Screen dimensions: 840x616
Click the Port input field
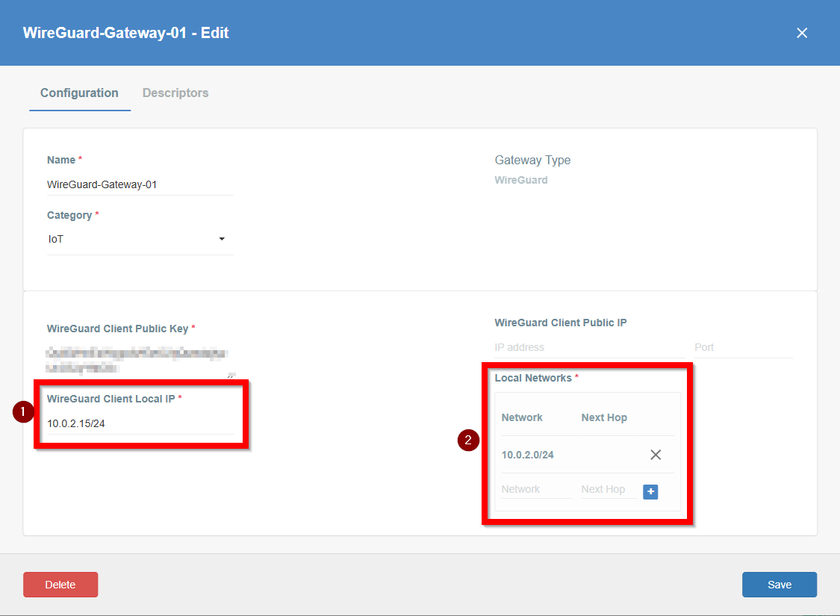pos(743,348)
